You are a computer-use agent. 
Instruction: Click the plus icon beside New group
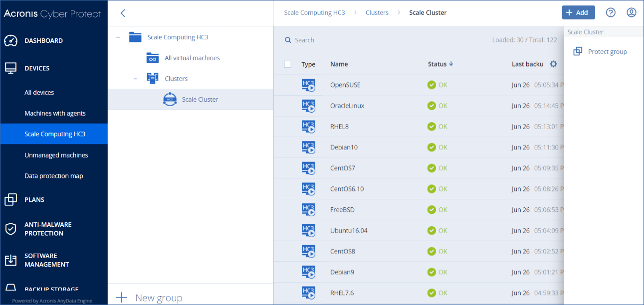[x=122, y=298]
